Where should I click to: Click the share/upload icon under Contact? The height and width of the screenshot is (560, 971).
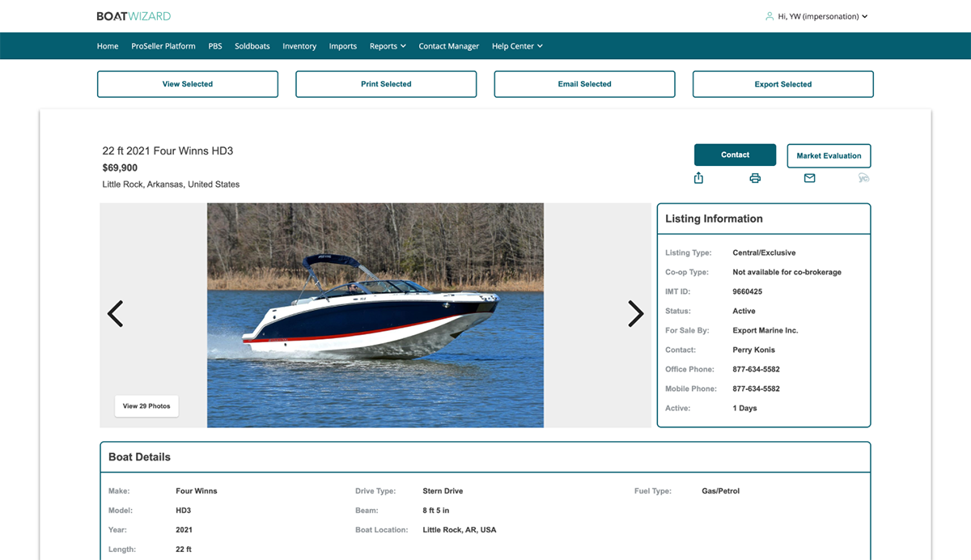699,178
